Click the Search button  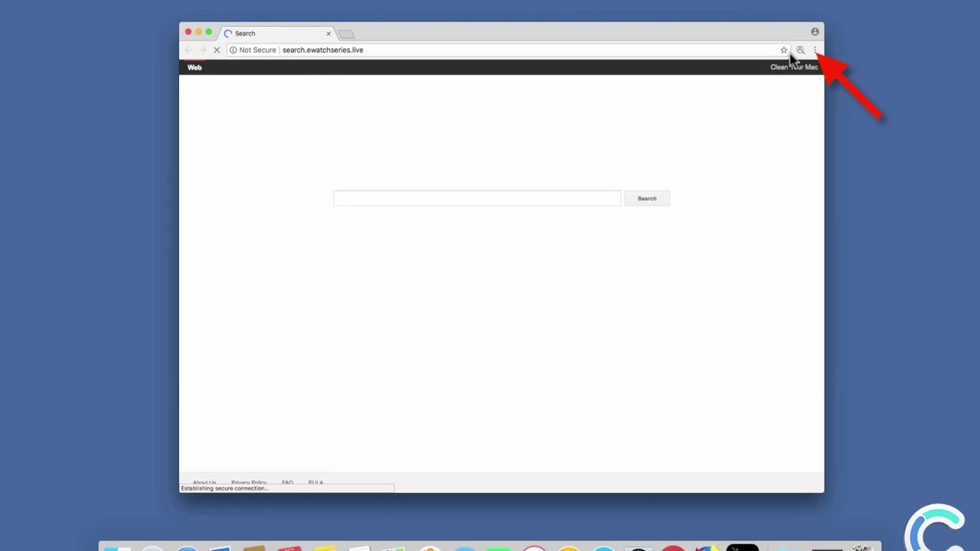647,198
